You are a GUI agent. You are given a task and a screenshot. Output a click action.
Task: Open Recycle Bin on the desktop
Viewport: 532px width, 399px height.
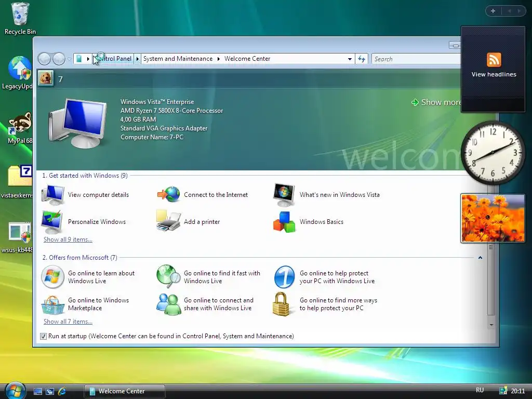point(20,19)
